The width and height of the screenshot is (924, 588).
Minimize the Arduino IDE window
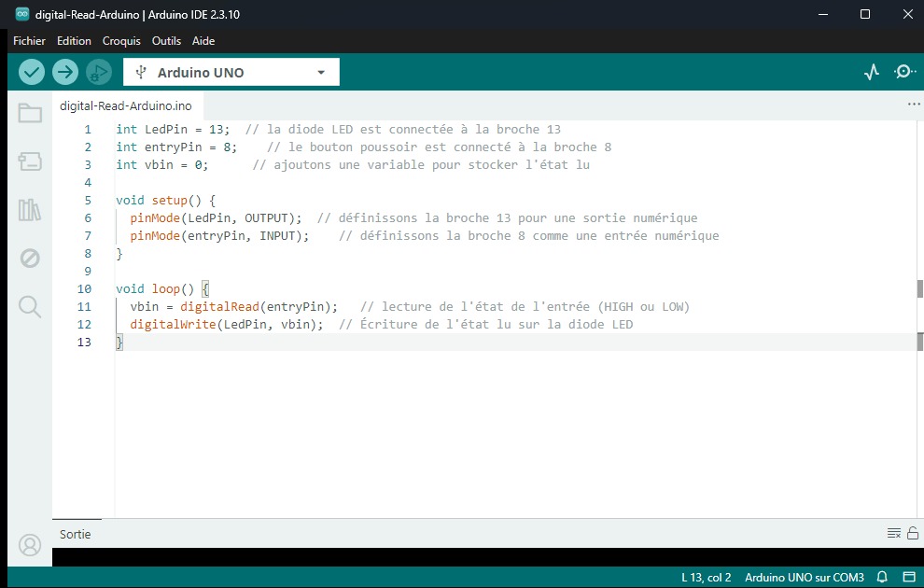[823, 14]
